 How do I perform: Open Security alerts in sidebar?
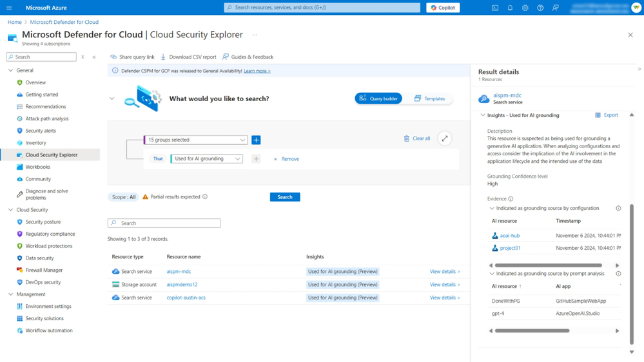40,131
